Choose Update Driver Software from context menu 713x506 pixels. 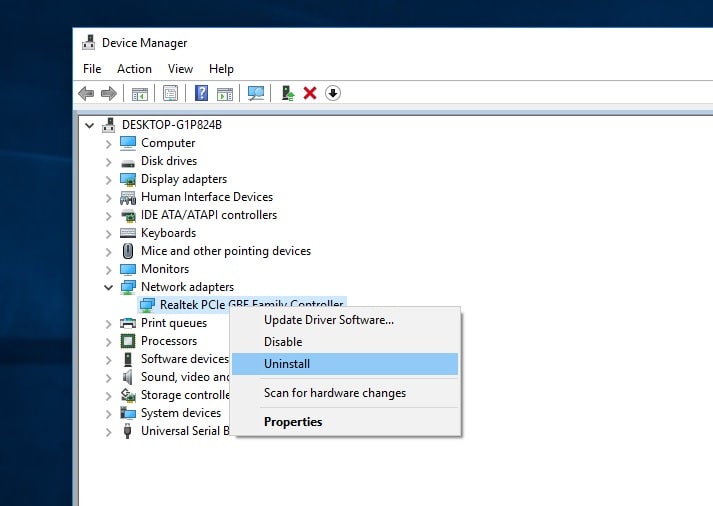click(345, 320)
